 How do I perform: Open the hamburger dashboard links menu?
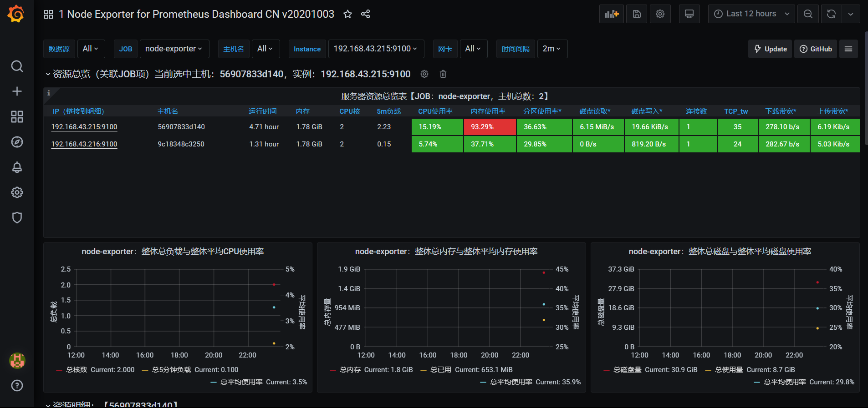pos(848,49)
